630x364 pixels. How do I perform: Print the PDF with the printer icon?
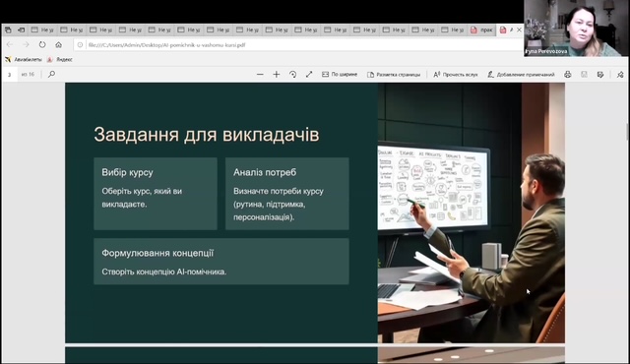568,74
